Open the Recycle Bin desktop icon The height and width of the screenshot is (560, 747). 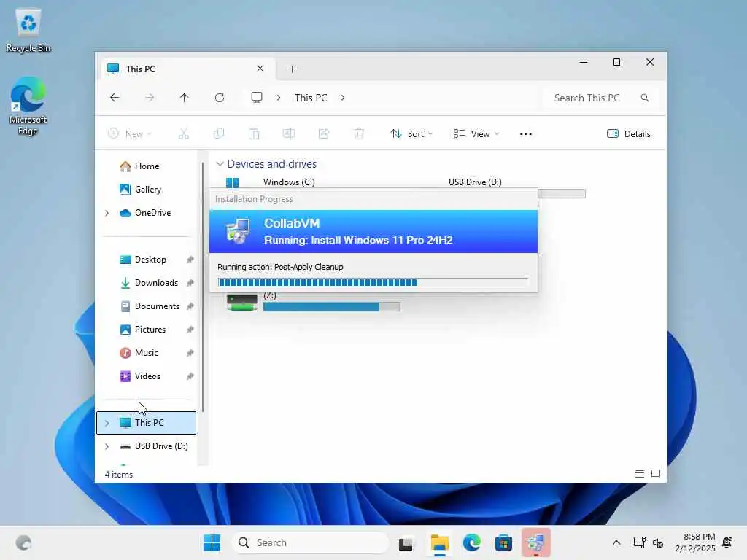(x=28, y=31)
